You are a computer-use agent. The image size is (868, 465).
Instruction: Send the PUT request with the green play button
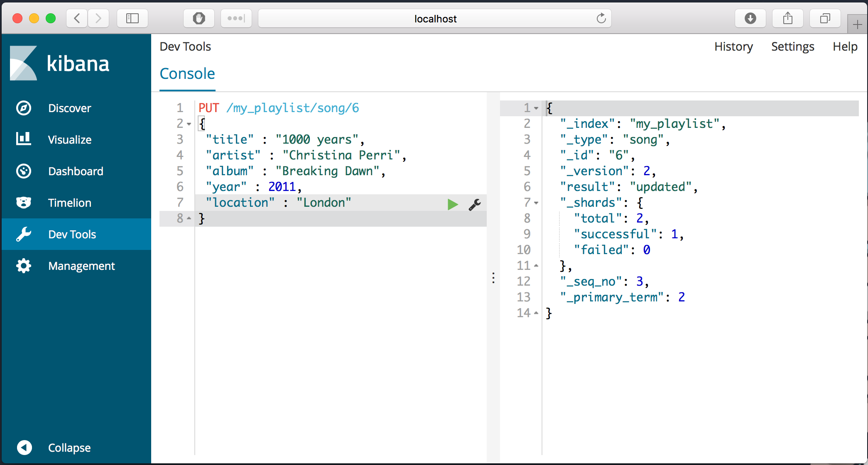pos(453,204)
